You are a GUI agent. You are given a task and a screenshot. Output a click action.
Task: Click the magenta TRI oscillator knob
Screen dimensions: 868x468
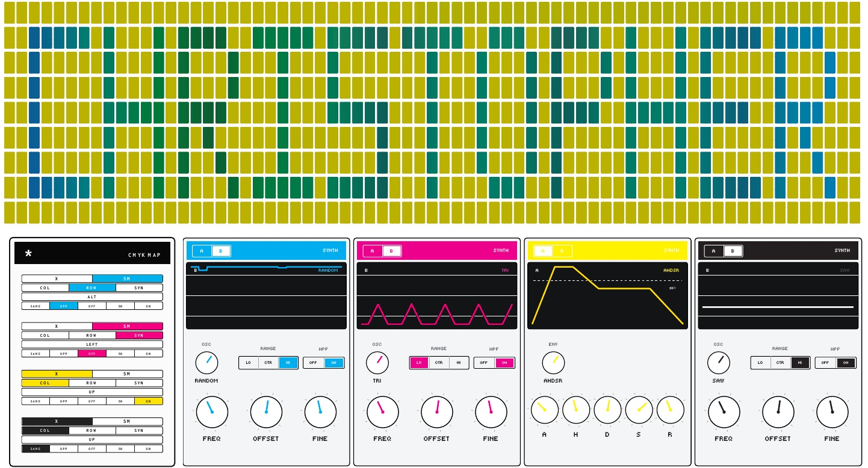[x=377, y=363]
